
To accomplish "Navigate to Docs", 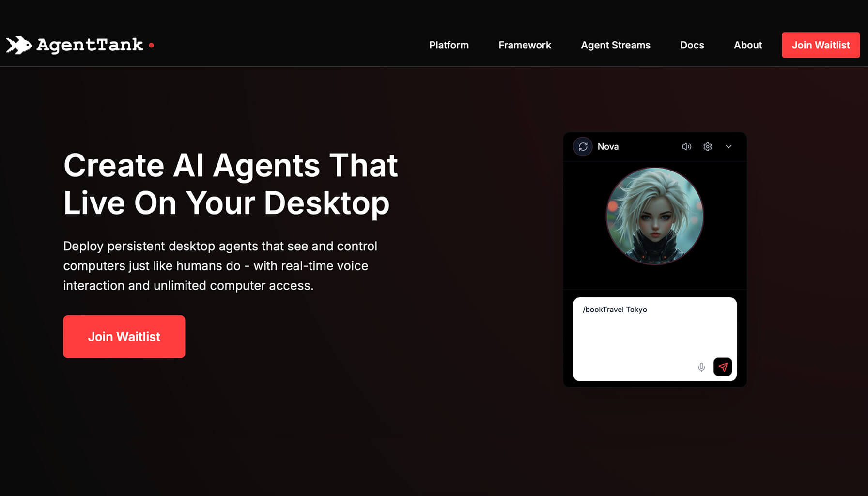I will coord(692,45).
